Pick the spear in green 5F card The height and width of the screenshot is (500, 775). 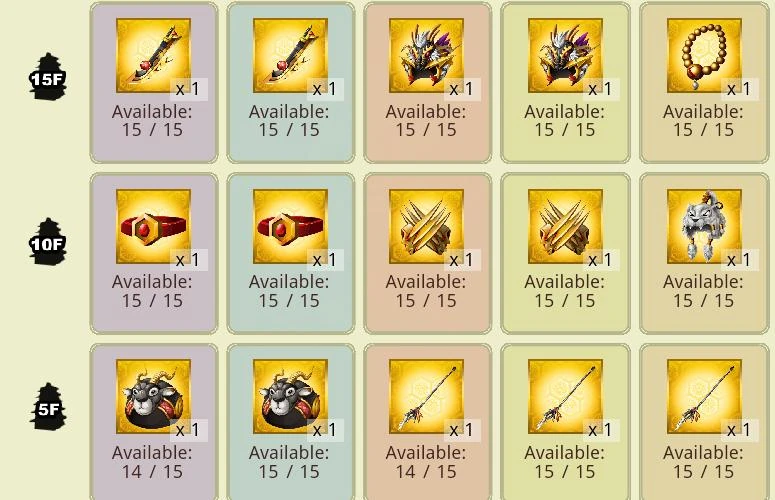[x=565, y=397]
